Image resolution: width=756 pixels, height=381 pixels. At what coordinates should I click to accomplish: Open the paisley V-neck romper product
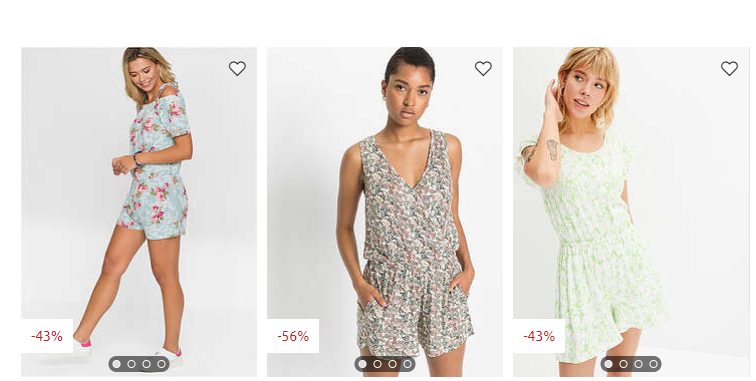point(385,203)
